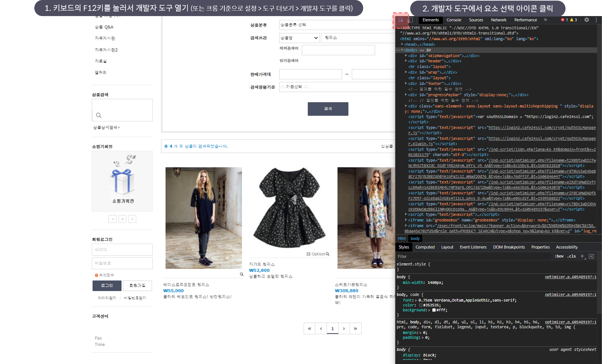Switch to the Console tab
Screen dimensions: 602x364
pyautogui.click(x=454, y=20)
